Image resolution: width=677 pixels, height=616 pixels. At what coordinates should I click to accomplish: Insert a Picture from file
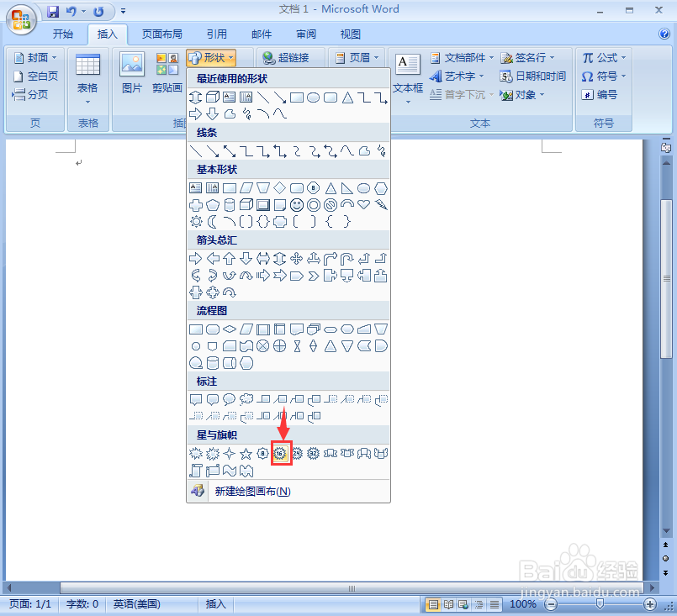click(132, 73)
